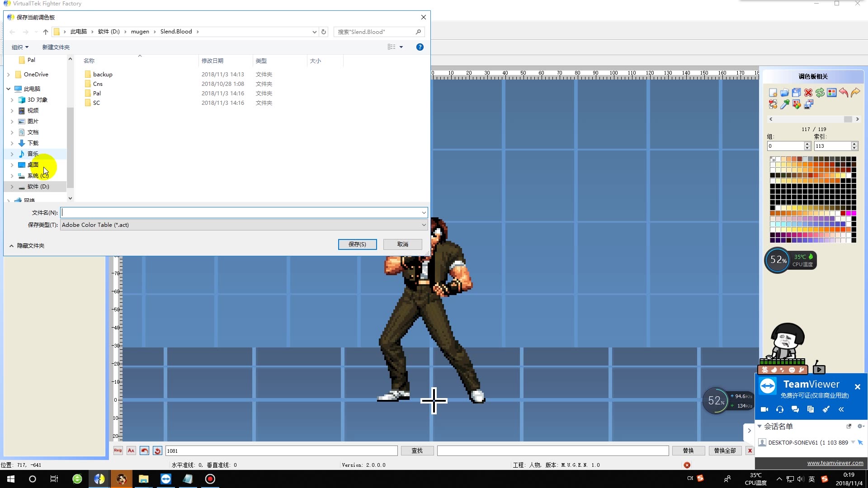Click the search backward arrow icon
The image size is (868, 488).
click(x=144, y=450)
